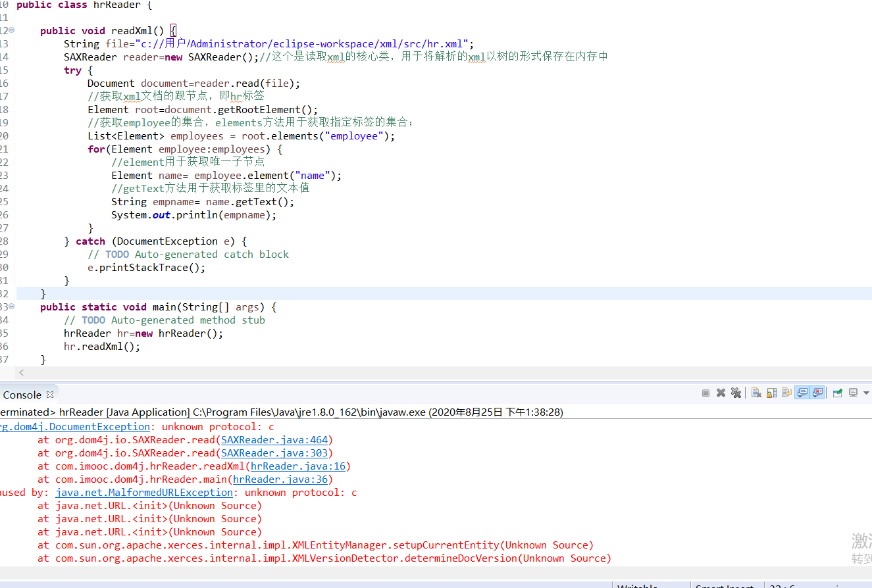Screen dimensions: 872x588
Task: Click the 'element用于获取唯一子节点' comment
Action: (188, 162)
